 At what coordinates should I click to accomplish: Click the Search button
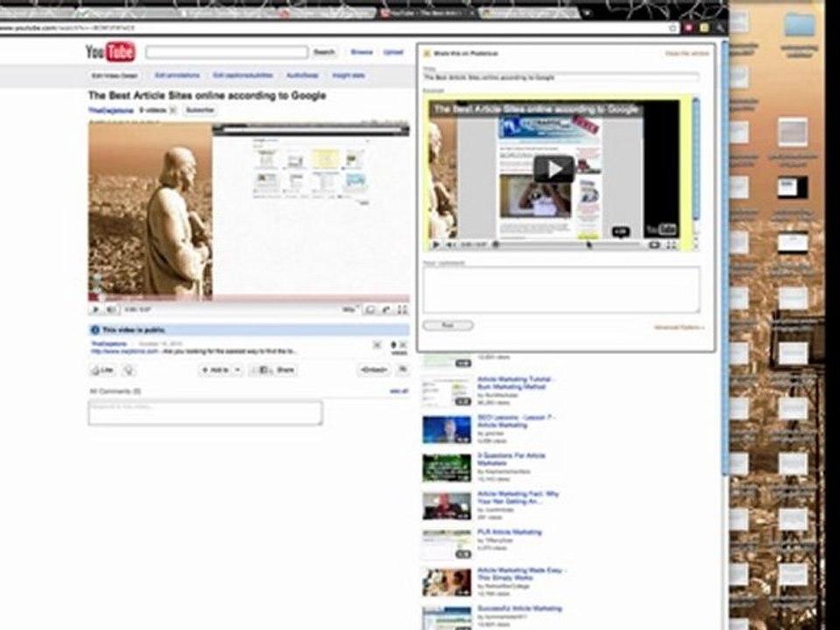[x=324, y=52]
